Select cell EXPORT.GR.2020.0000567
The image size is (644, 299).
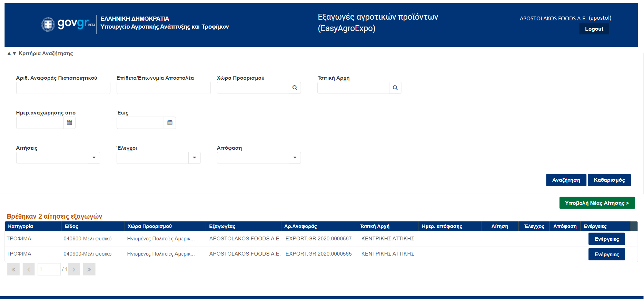(319, 239)
